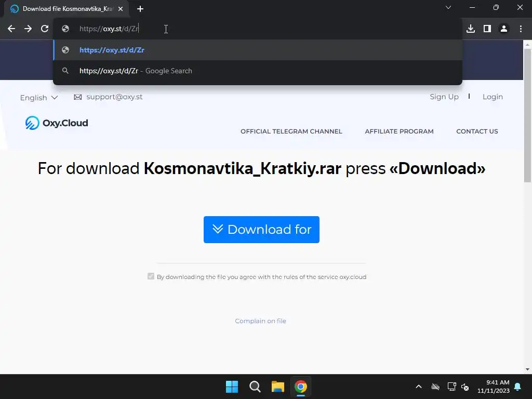Open the Windows Start menu

[232, 387]
